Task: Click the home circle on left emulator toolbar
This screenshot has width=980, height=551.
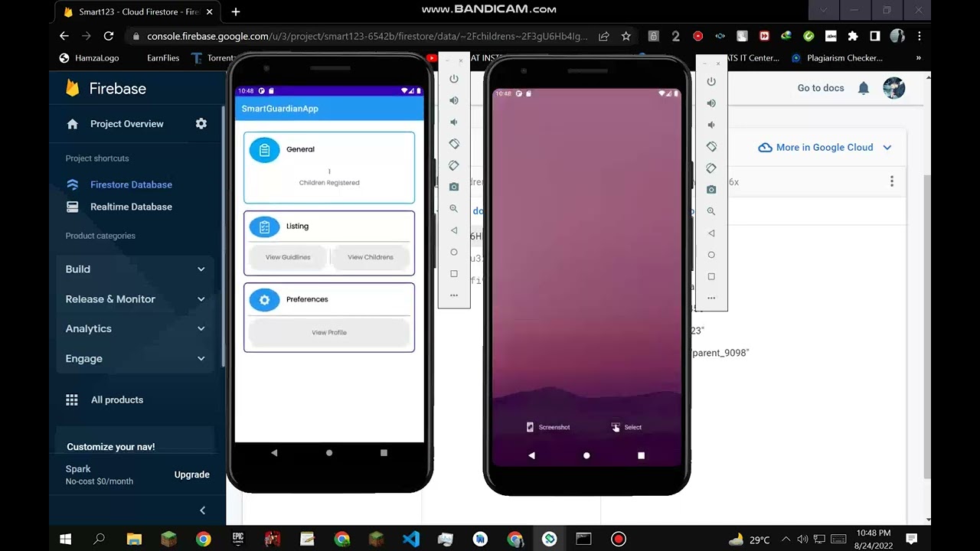Action: (x=454, y=252)
